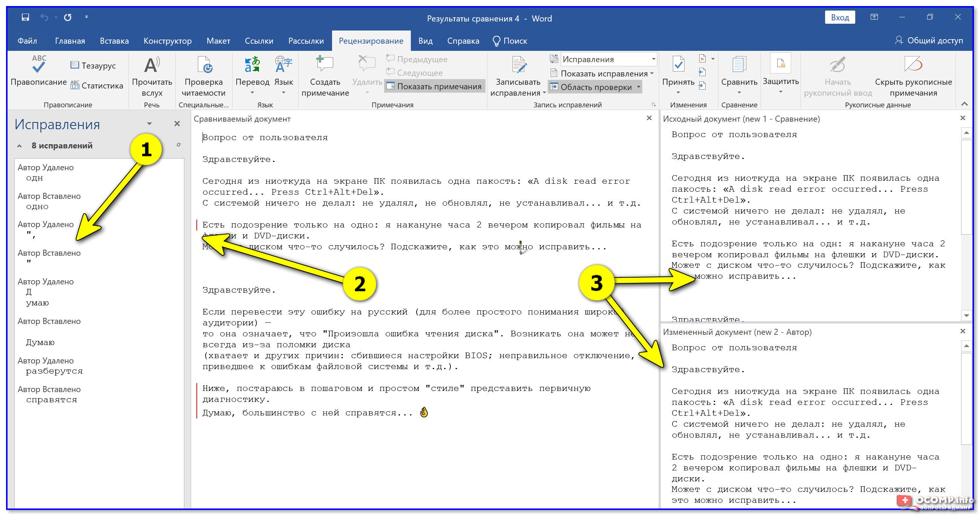Select revision 'Автор Вставлено справятся'
This screenshot has height=516, width=980.
click(99, 395)
